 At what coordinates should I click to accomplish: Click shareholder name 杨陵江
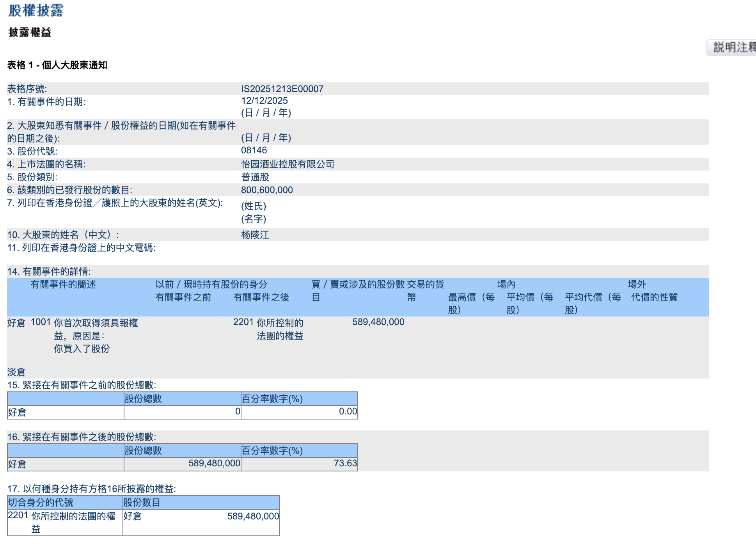coord(255,235)
